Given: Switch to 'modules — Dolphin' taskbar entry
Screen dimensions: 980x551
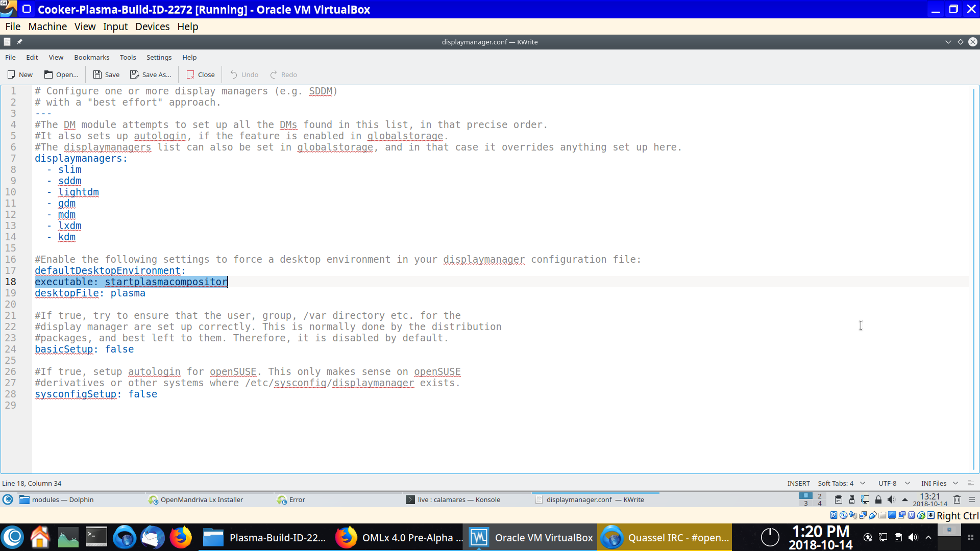Looking at the screenshot, I should pyautogui.click(x=62, y=499).
